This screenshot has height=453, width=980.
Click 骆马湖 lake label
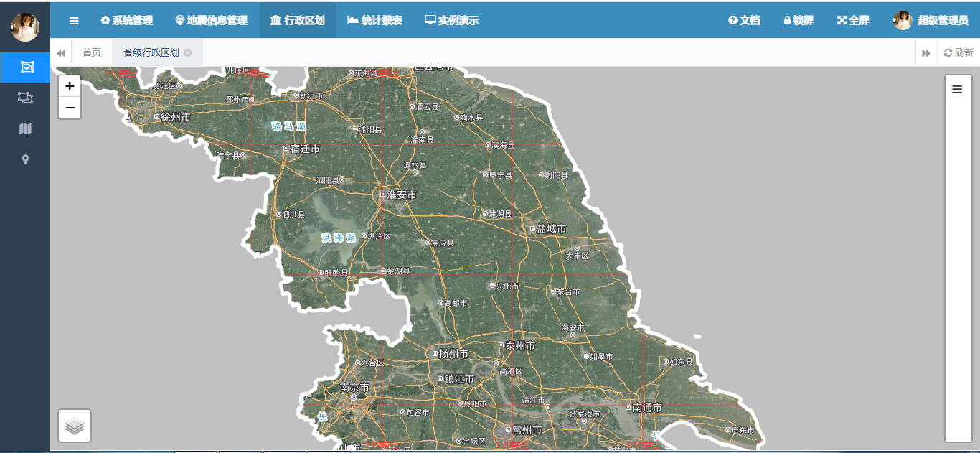click(x=289, y=126)
